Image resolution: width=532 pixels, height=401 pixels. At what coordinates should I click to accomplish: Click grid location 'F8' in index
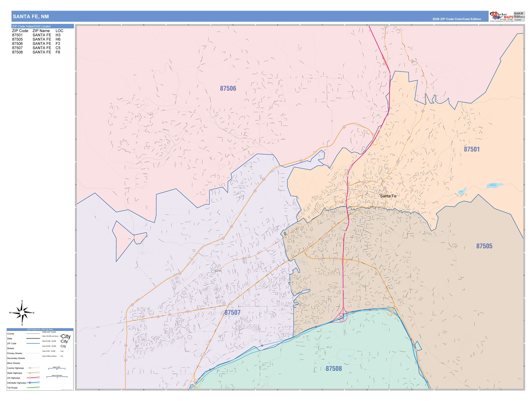click(x=58, y=52)
